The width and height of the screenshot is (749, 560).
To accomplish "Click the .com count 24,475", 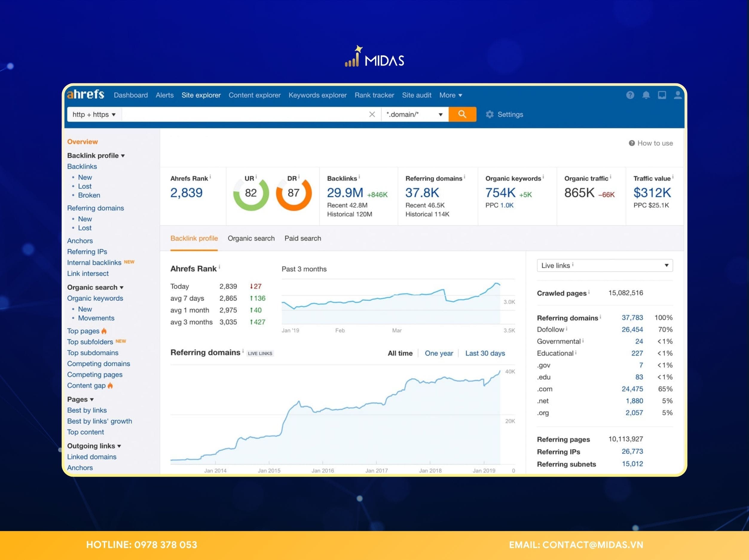I will (x=632, y=389).
